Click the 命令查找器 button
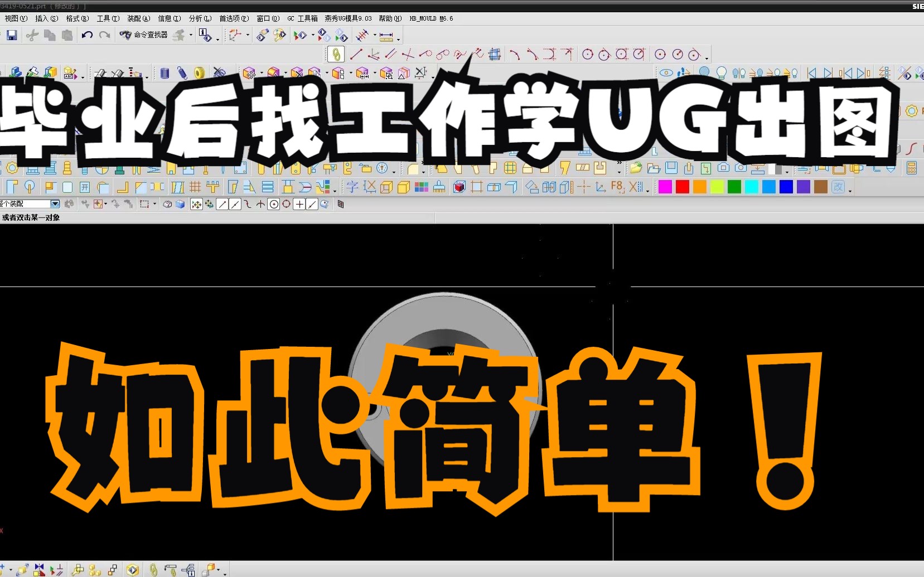 tap(146, 35)
